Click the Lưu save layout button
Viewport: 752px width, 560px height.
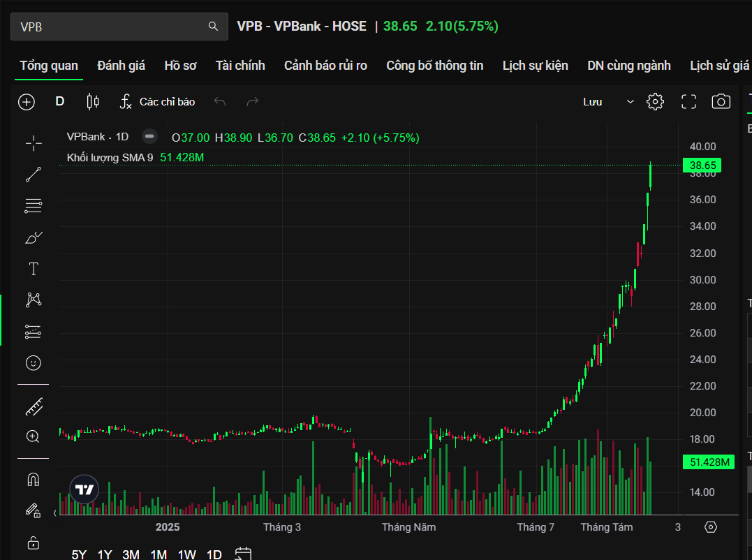pyautogui.click(x=593, y=102)
